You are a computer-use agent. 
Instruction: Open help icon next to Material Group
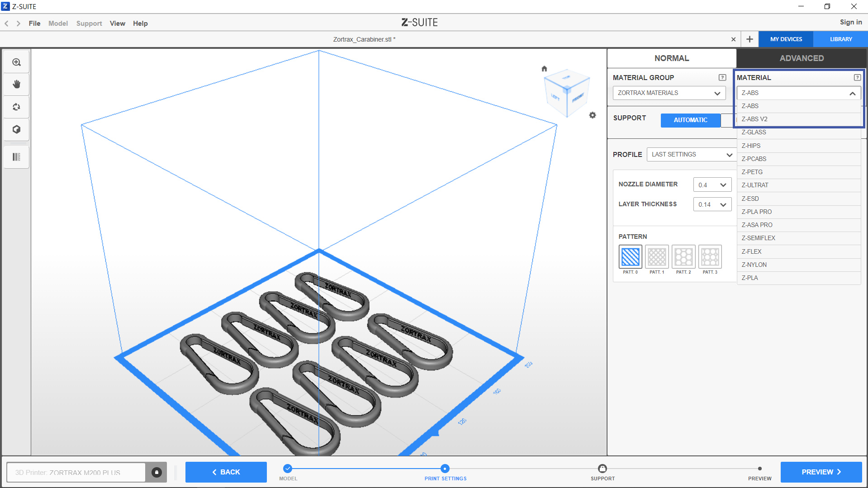[722, 78]
